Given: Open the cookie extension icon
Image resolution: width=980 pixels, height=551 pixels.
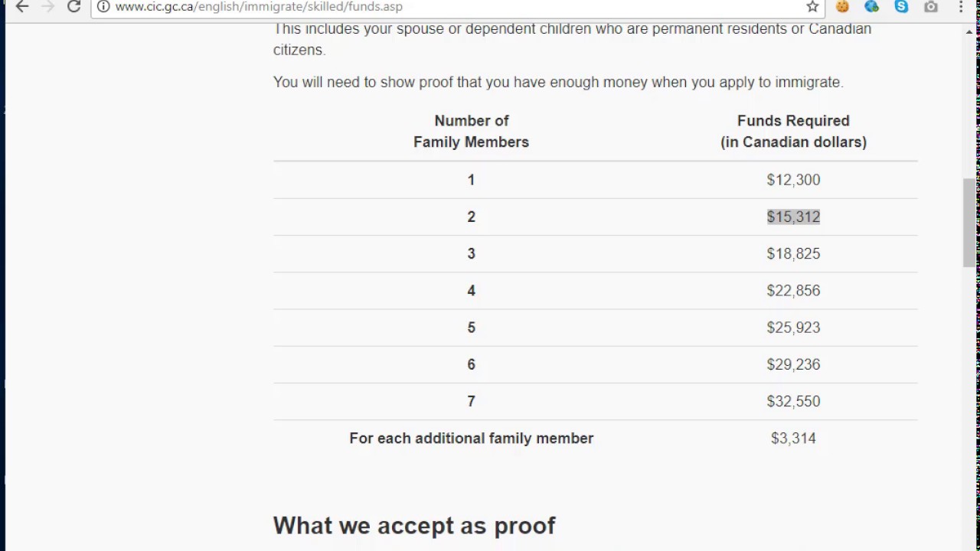Looking at the screenshot, I should (842, 7).
